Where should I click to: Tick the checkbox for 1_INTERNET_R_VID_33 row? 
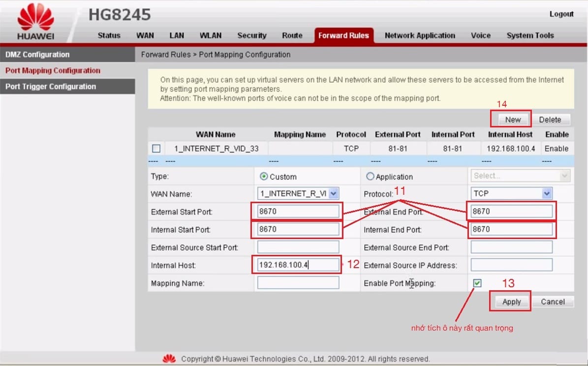pyautogui.click(x=156, y=149)
